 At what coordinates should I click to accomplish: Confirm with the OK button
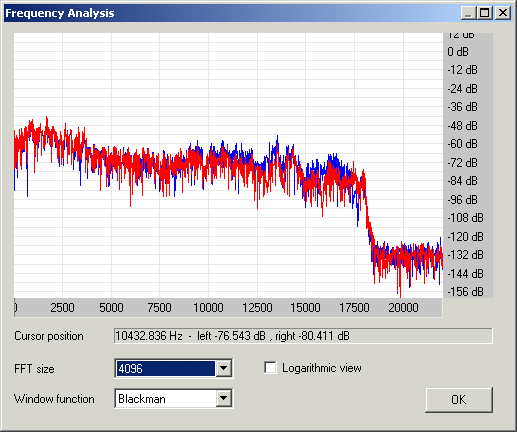coord(459,400)
